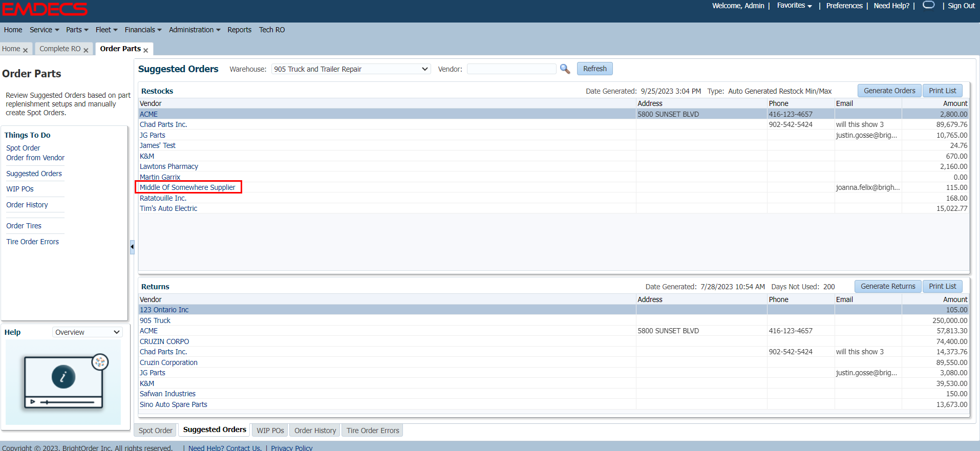Select the Suggested Orders bottom tab
980x451 pixels.
tap(215, 429)
